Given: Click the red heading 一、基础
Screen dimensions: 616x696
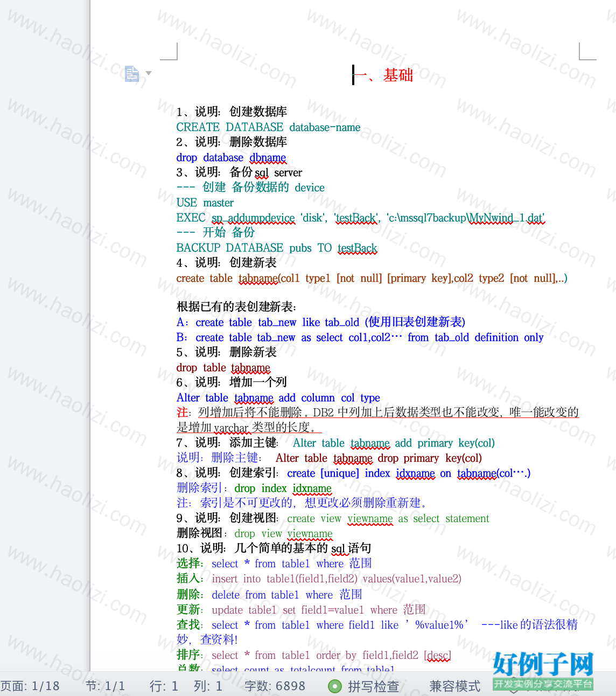Looking at the screenshot, I should point(383,75).
